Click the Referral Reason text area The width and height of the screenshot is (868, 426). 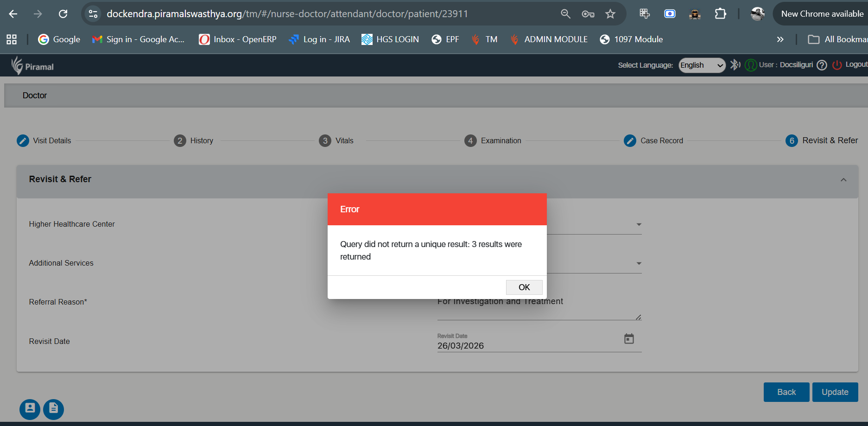538,308
